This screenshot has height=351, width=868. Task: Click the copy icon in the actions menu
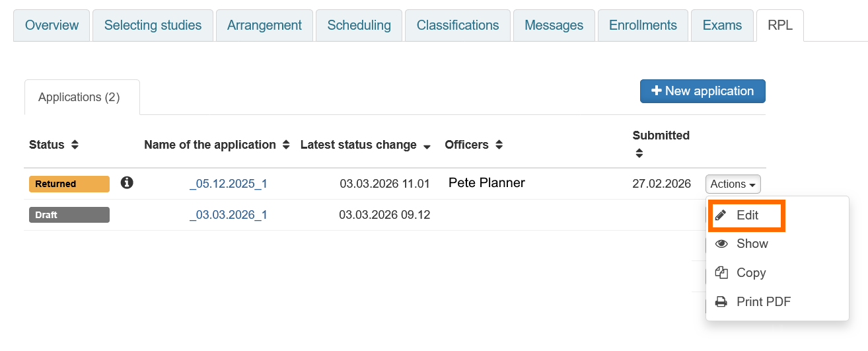pyautogui.click(x=722, y=273)
